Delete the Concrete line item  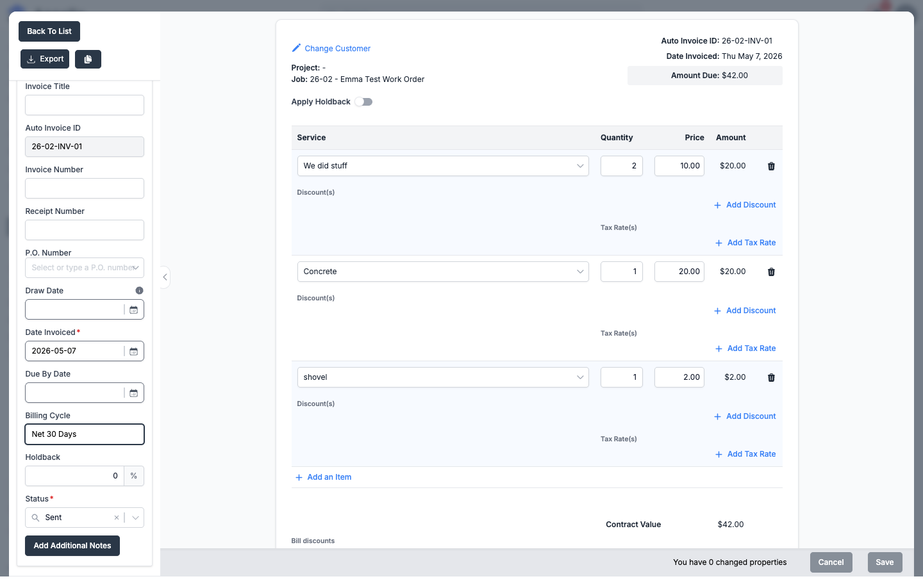coord(771,272)
